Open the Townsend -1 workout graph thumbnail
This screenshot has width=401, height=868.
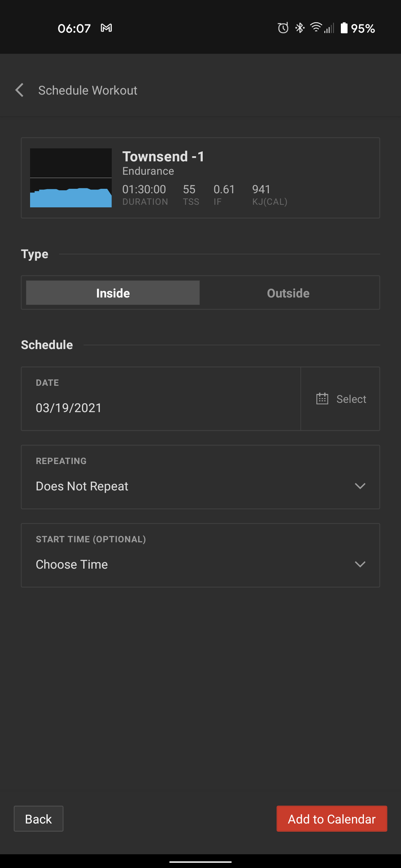71,178
